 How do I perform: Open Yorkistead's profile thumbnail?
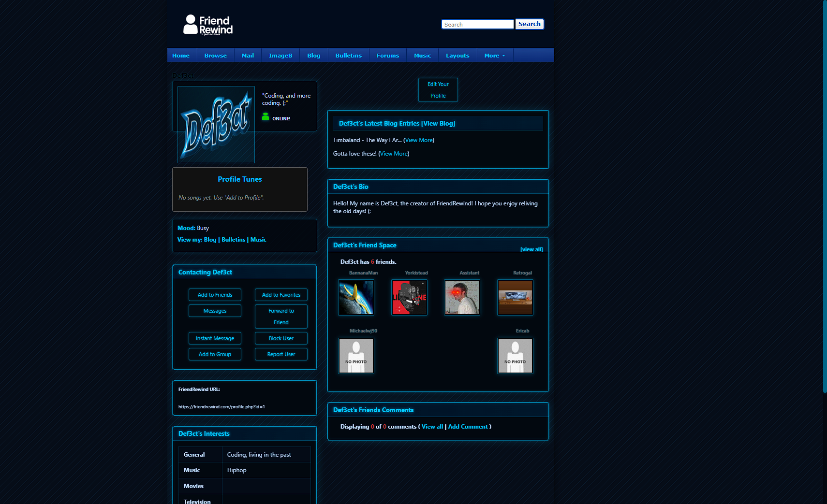[x=409, y=297]
